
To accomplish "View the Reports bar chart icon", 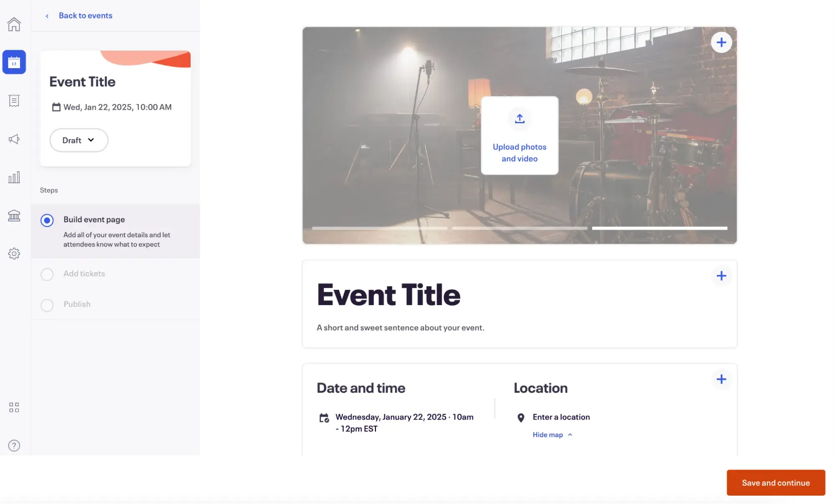I will click(x=14, y=177).
